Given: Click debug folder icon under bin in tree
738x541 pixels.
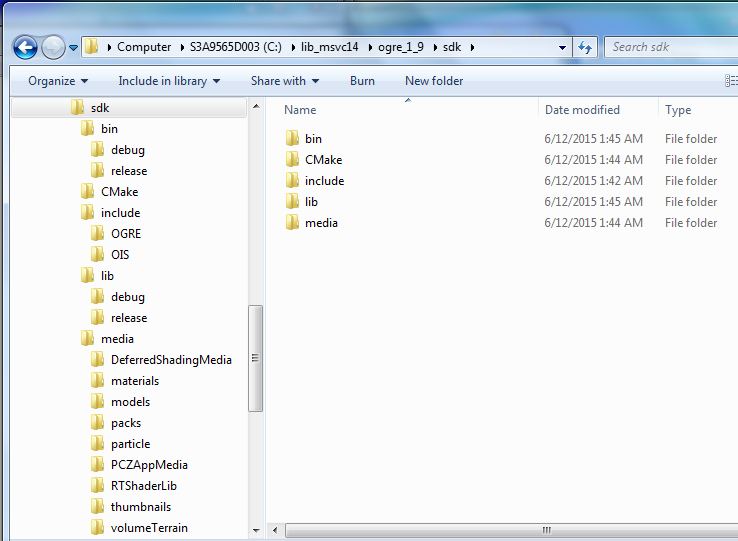Looking at the screenshot, I should pos(97,150).
